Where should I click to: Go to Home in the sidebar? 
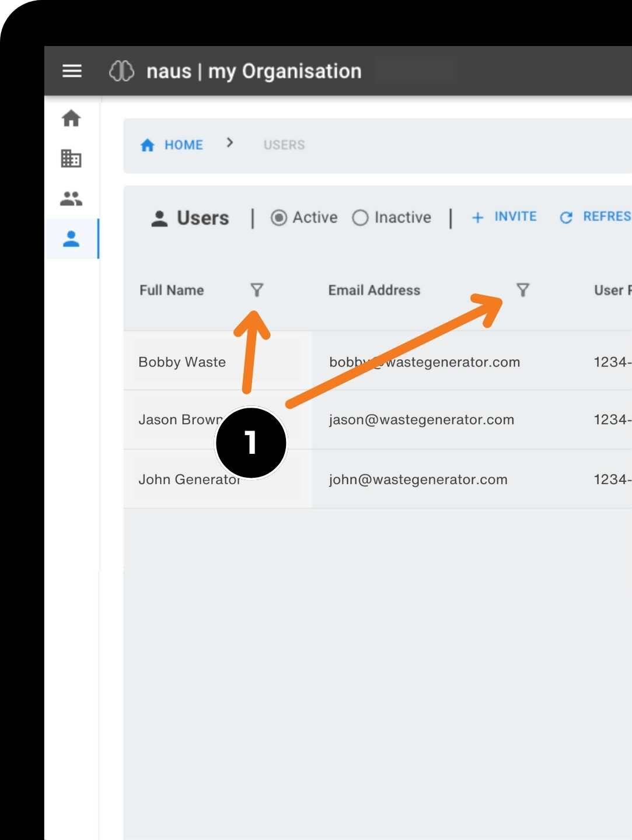tap(71, 118)
